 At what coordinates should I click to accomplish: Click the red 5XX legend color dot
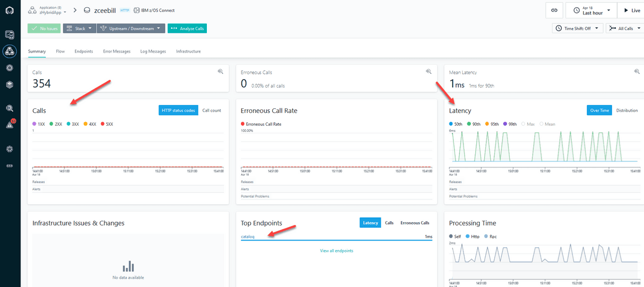point(102,124)
